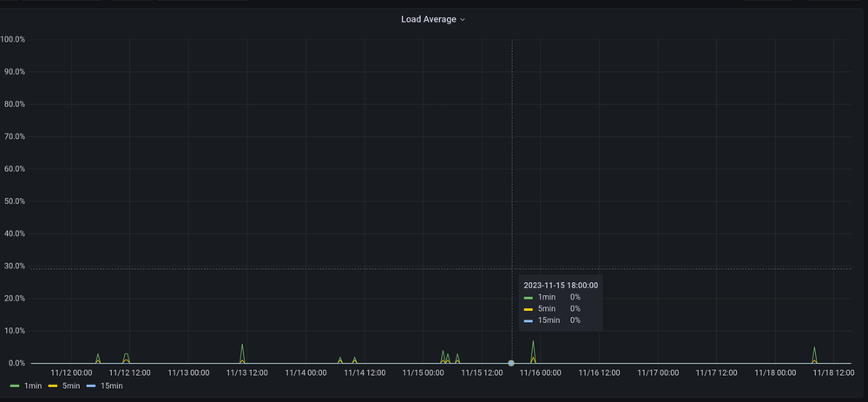Click the 11/12 00:00 x-axis label

[71, 373]
